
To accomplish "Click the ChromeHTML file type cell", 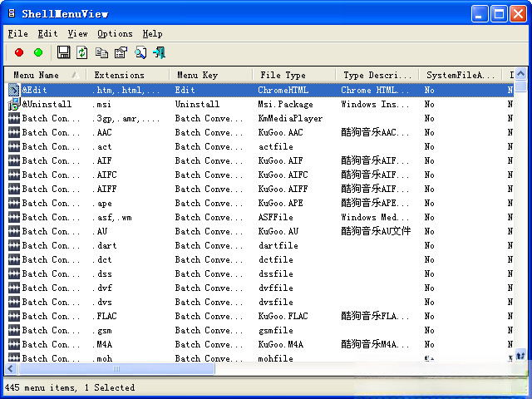I will 283,90.
